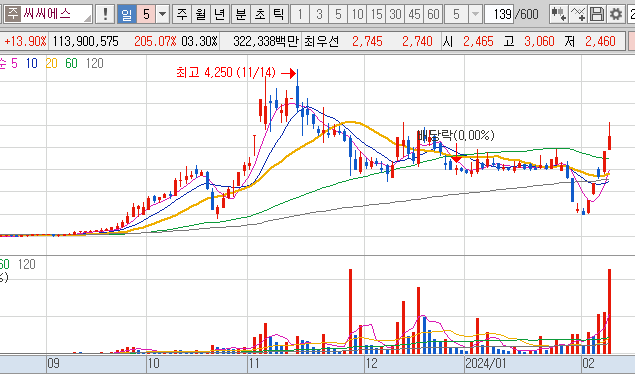Select the 30 interval button
The image size is (635, 374).
pos(395,14)
